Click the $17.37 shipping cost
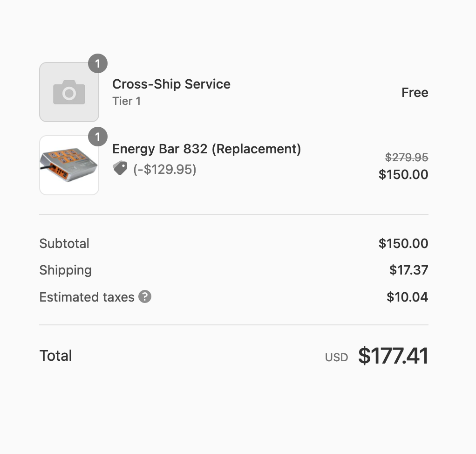Image resolution: width=476 pixels, height=454 pixels. [x=408, y=270]
